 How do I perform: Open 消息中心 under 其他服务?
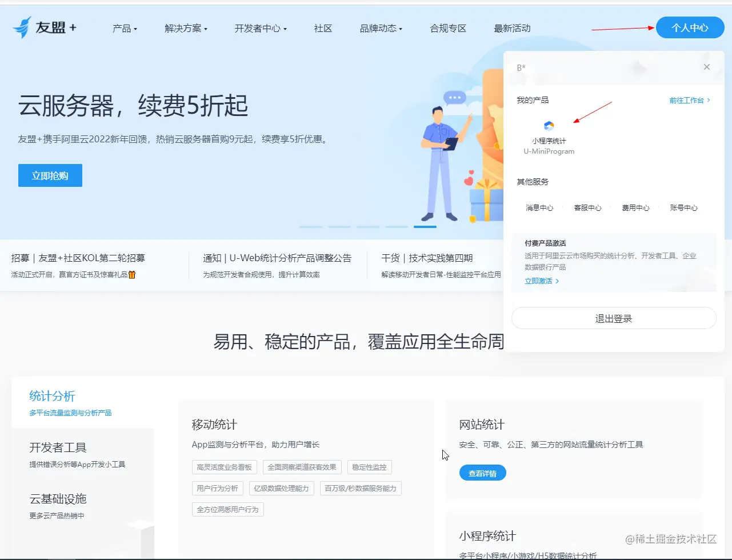coord(539,208)
